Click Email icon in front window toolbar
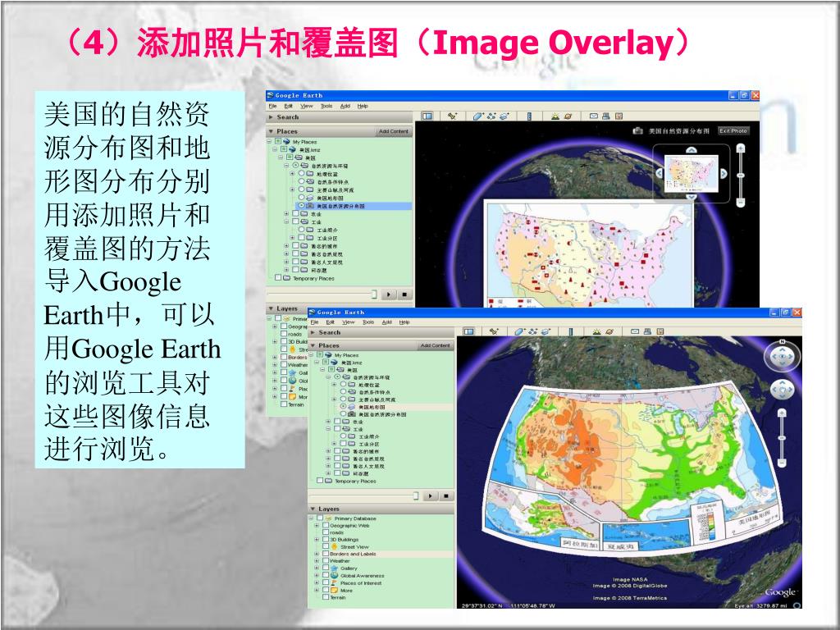 [635, 331]
